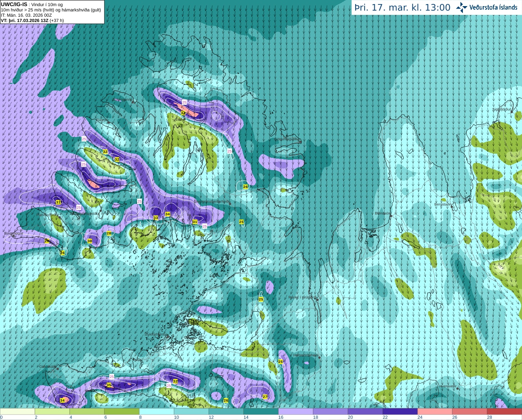Click the Steingrímsfjarðarheiði station label
Screen dimensions: 522x420
click(x=211, y=201)
